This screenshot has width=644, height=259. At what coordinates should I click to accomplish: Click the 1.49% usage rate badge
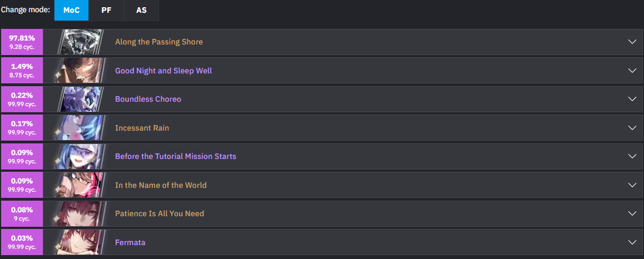coord(22,71)
